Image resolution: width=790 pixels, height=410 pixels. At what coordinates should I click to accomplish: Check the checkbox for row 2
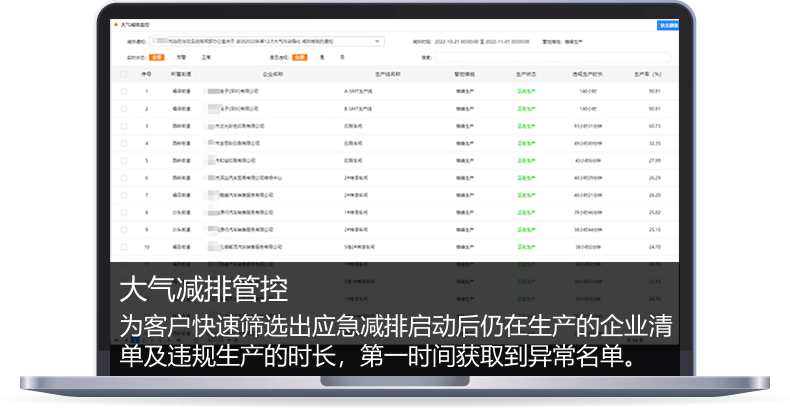(x=124, y=108)
